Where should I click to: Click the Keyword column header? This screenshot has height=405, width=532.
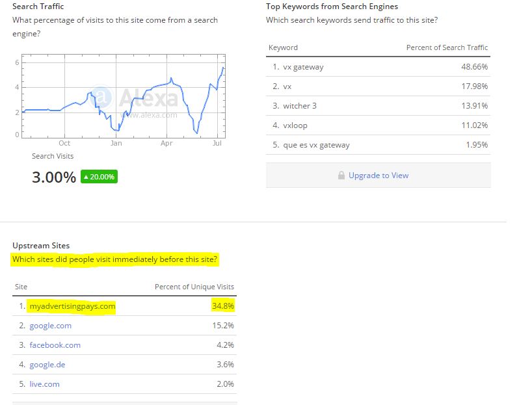coord(283,47)
